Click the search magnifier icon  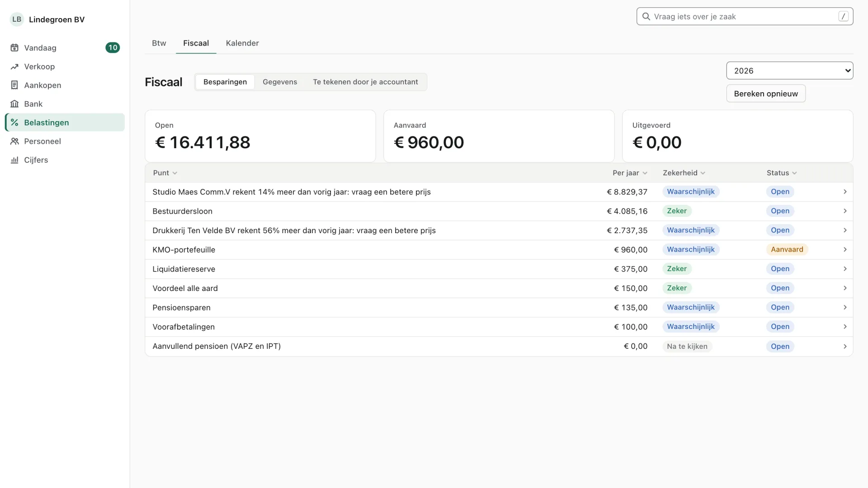tap(646, 17)
